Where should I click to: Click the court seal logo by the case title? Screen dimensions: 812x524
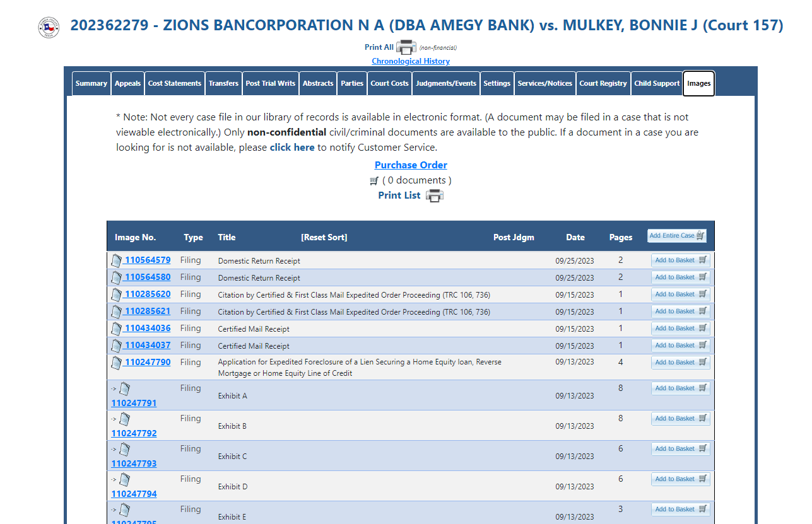point(49,28)
